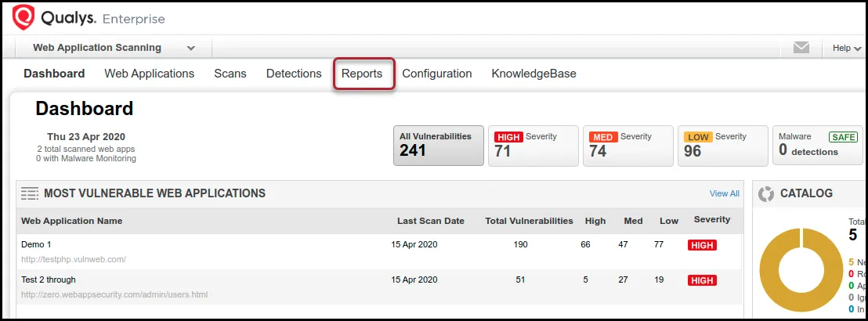This screenshot has height=321, width=868.
Task: Click the CATALOG panel heading
Action: (x=806, y=193)
